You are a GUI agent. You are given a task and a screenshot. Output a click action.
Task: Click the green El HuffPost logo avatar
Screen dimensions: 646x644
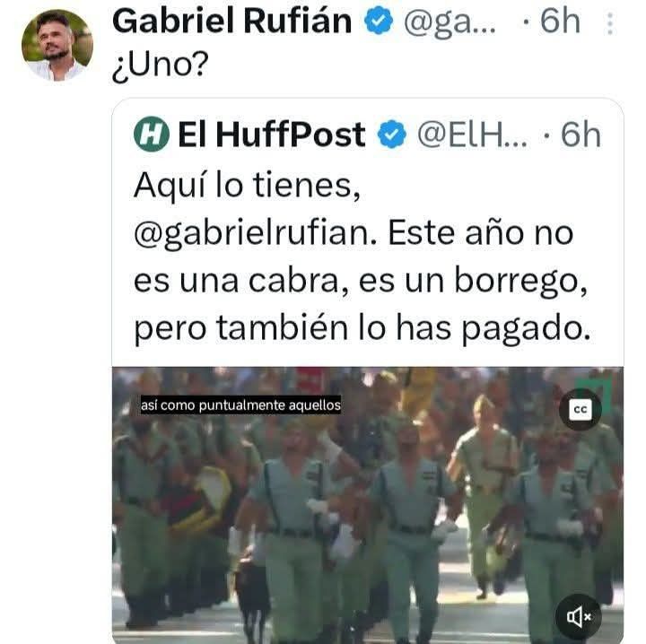tap(152, 135)
